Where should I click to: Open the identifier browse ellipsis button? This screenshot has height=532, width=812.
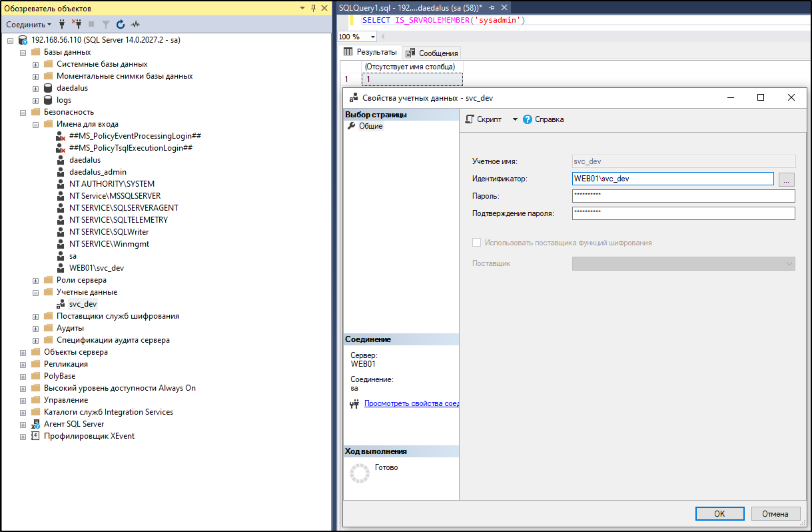pyautogui.click(x=787, y=178)
